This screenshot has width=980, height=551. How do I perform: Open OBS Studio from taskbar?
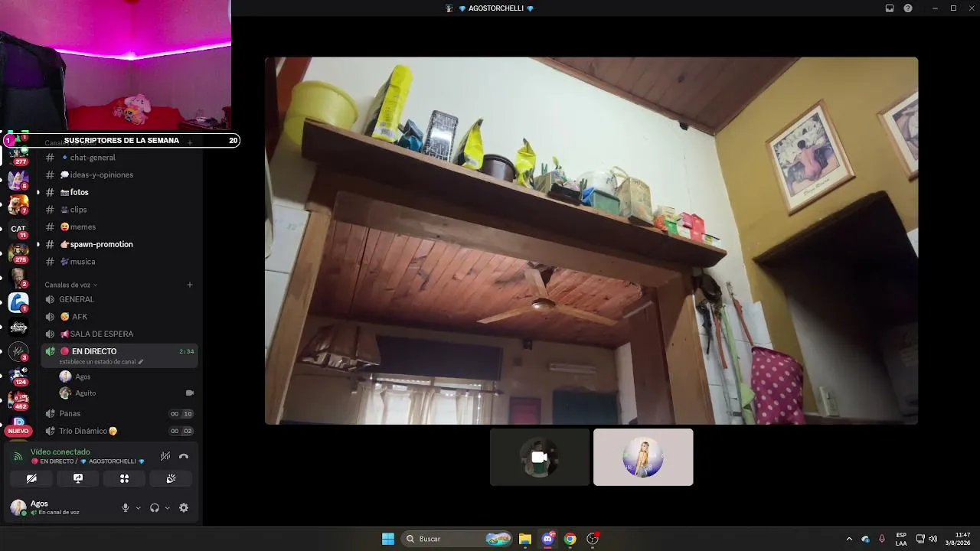tap(592, 539)
